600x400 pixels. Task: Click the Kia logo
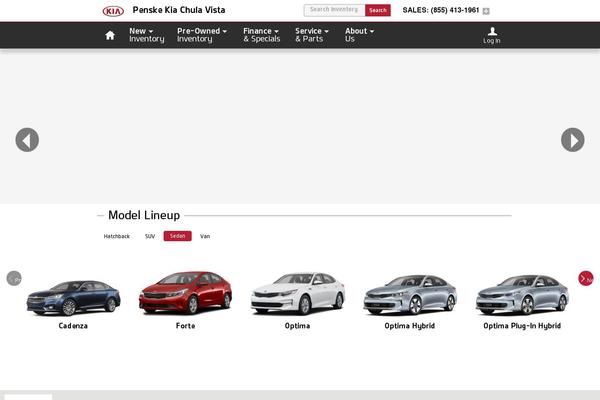point(113,11)
